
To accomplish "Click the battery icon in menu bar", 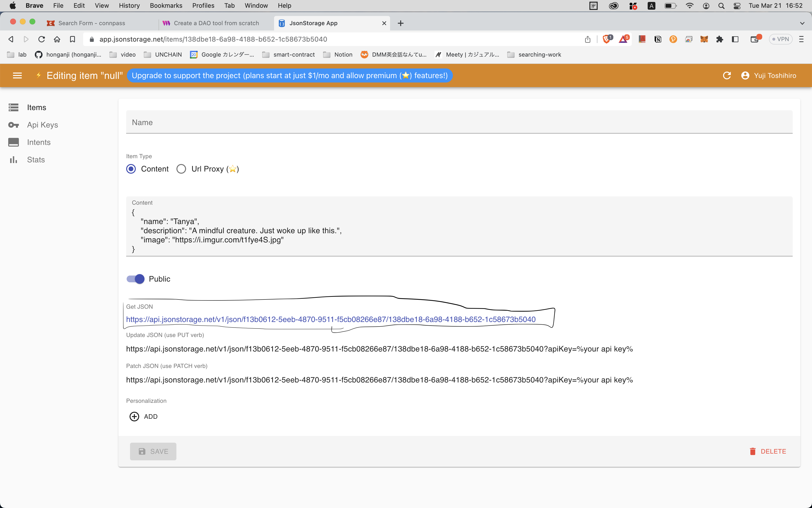I will tap(670, 6).
